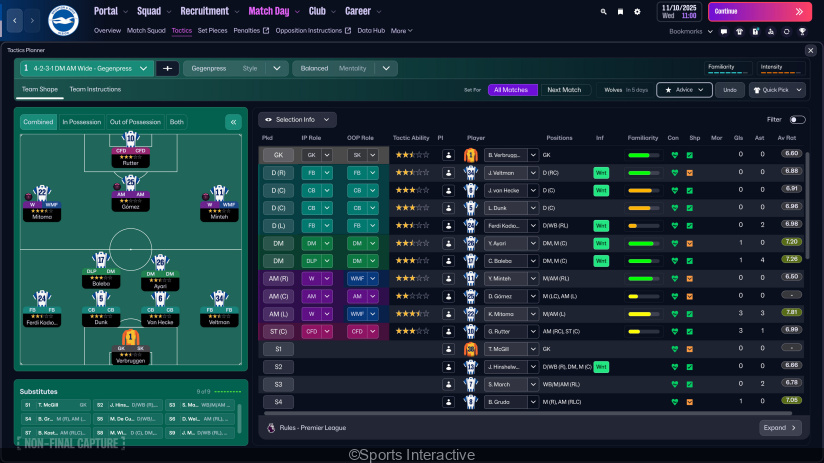824x463 pixels.
Task: Click the circular refresh bookmark icon
Action: (787, 32)
